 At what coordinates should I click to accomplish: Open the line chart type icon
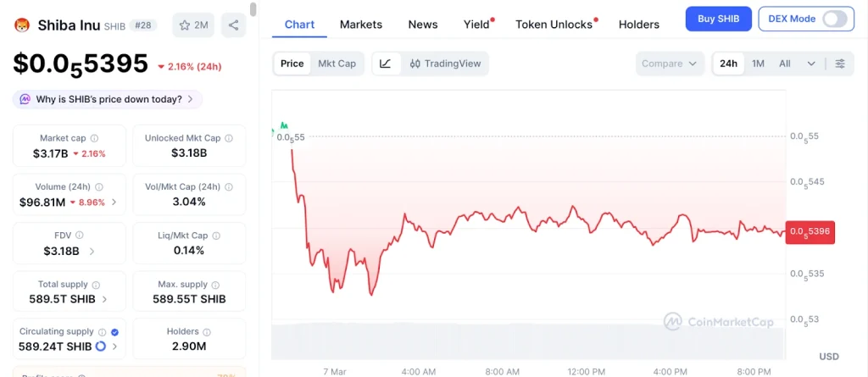coord(386,64)
